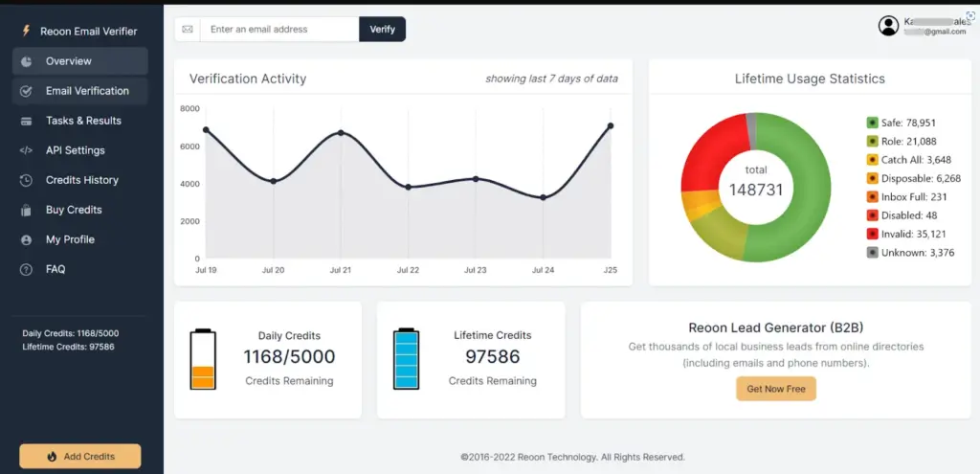The image size is (980, 474).
Task: Click the Buy Credits shopping bag icon
Action: (x=26, y=210)
